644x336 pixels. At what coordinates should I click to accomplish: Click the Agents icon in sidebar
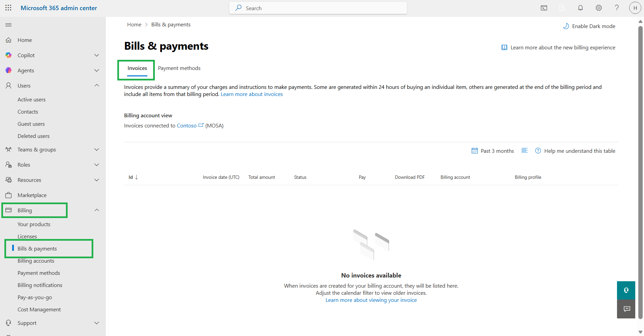point(9,70)
